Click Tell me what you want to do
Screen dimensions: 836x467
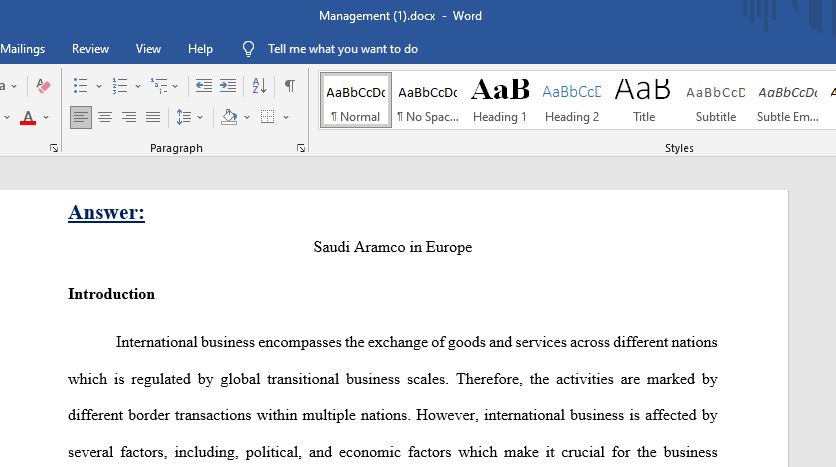tap(343, 49)
